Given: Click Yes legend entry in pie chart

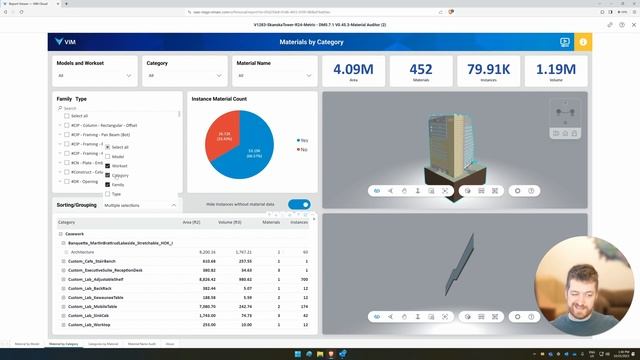Looking at the screenshot, I should tap(302, 140).
